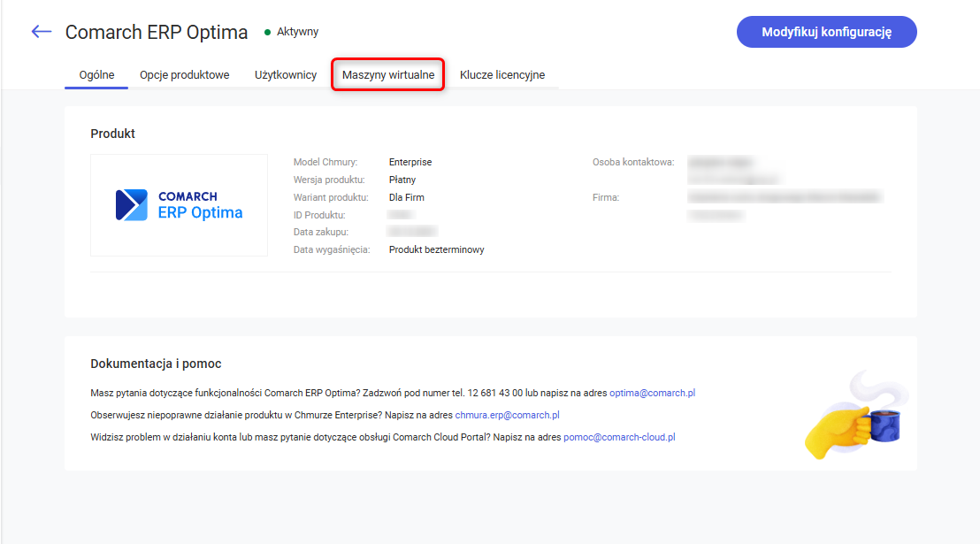The image size is (980, 544).
Task: Go back using the left arrow icon
Action: pyautogui.click(x=42, y=31)
